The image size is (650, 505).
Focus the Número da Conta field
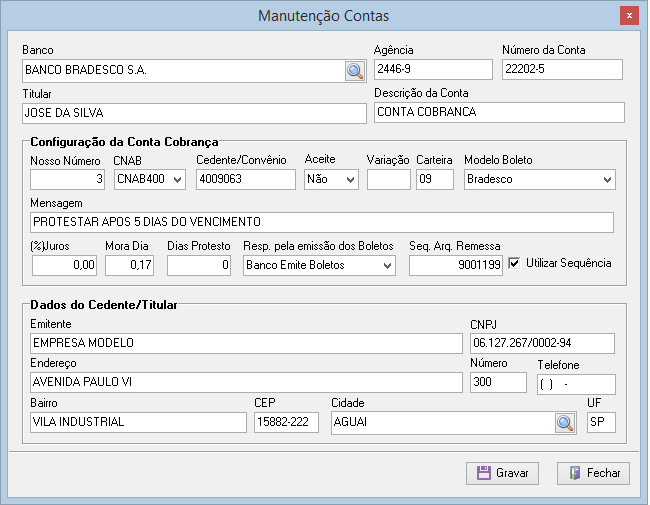pyautogui.click(x=562, y=69)
